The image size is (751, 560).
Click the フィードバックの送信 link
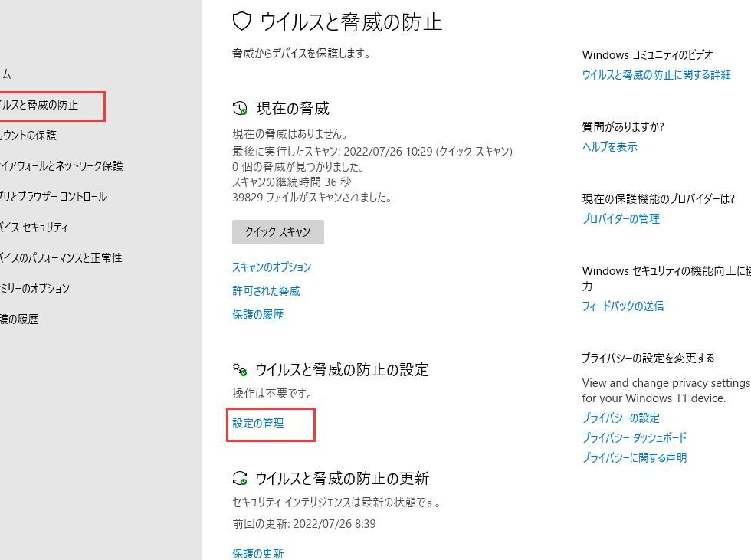622,306
